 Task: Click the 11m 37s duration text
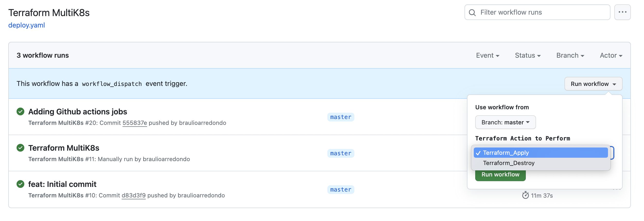(x=542, y=195)
